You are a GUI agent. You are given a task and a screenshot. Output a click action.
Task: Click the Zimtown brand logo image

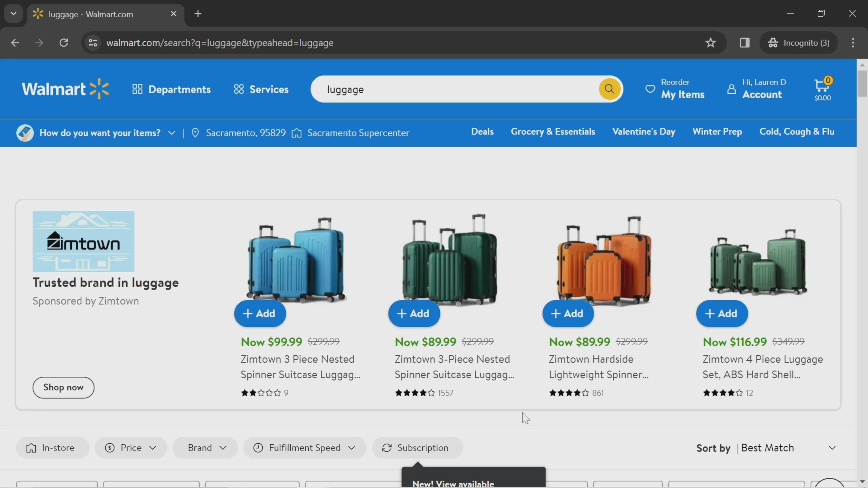click(83, 241)
